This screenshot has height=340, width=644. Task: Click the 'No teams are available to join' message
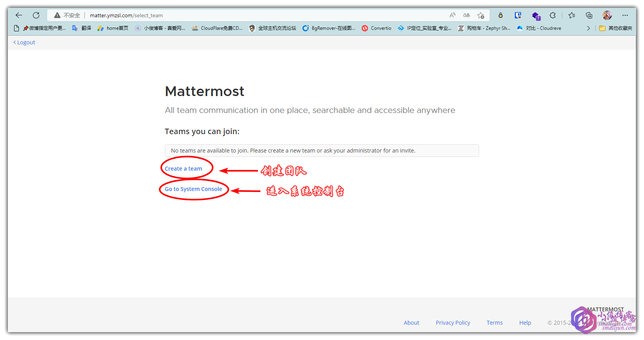click(322, 151)
